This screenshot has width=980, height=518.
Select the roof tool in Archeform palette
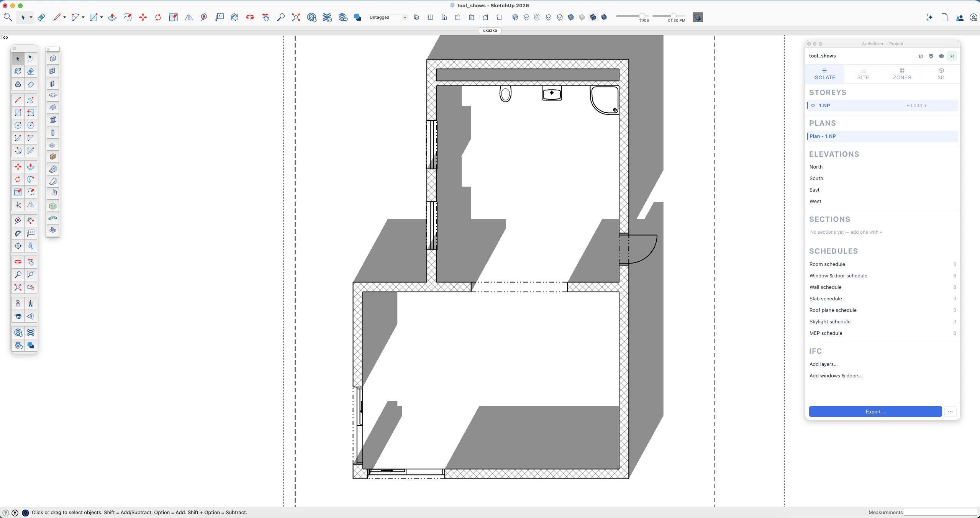pos(53,108)
